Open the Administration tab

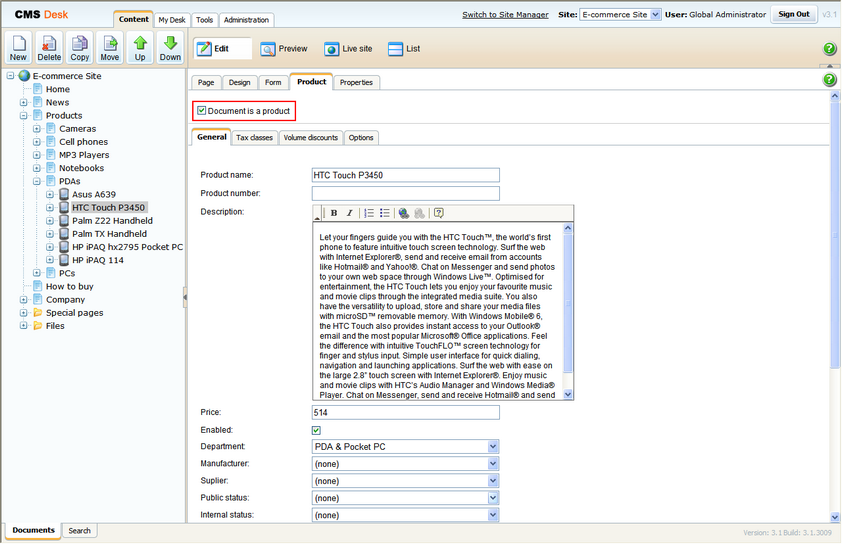(246, 20)
